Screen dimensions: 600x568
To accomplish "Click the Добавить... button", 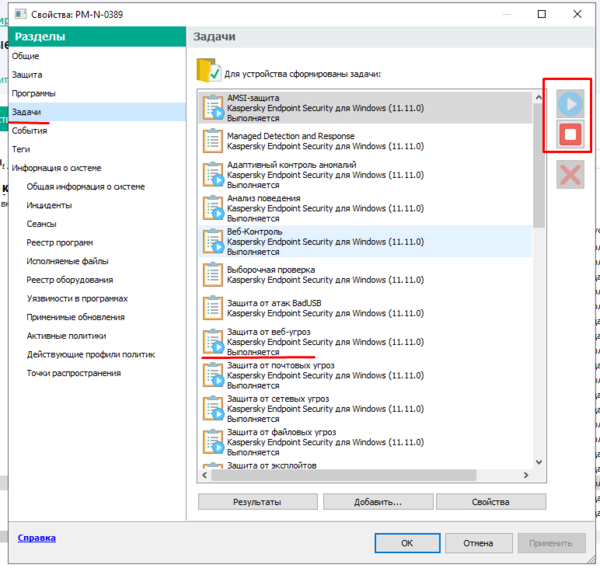I will [378, 502].
